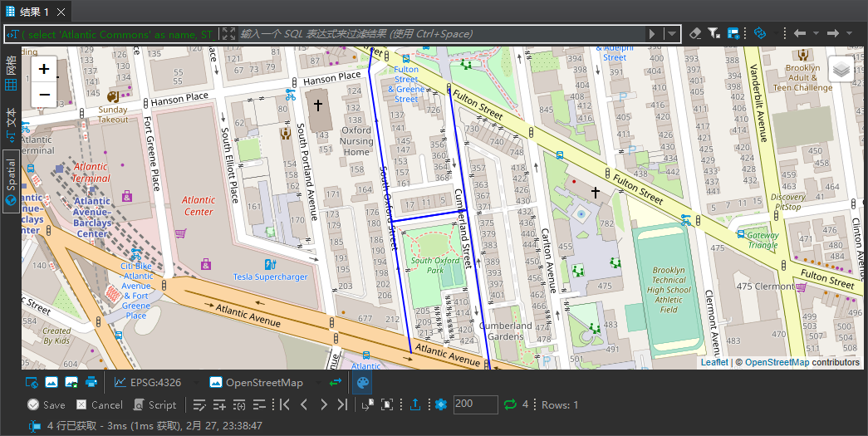868x436 pixels.
Task: Go to the previous row
Action: click(x=304, y=405)
